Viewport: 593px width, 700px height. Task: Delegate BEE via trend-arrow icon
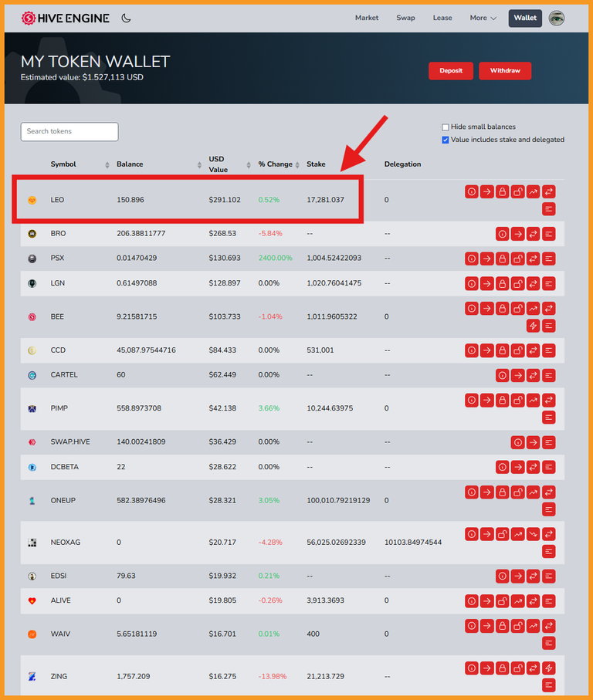534,309
